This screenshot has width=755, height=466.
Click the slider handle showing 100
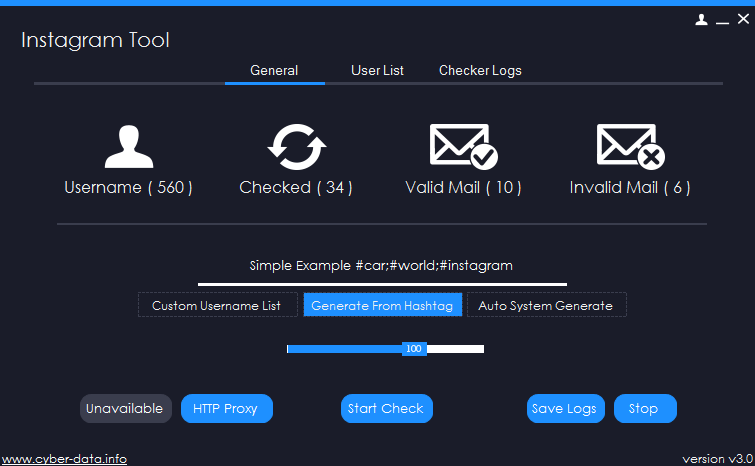coord(414,349)
